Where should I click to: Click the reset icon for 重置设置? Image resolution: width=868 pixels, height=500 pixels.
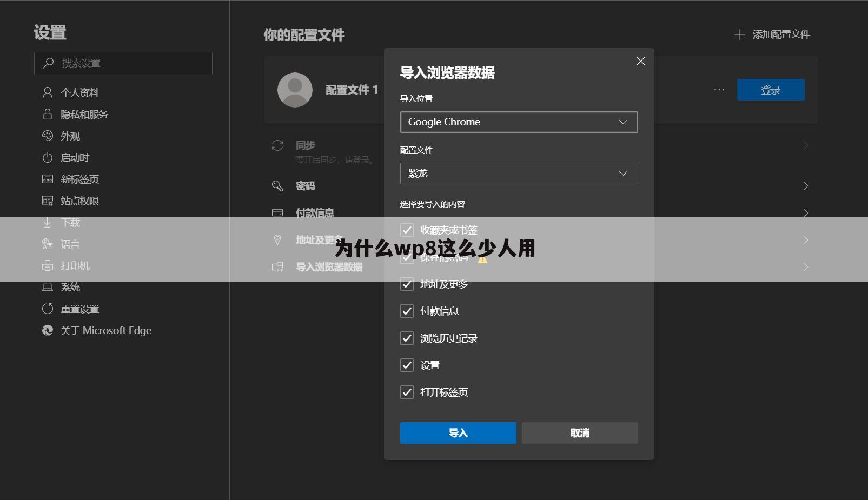[48, 309]
